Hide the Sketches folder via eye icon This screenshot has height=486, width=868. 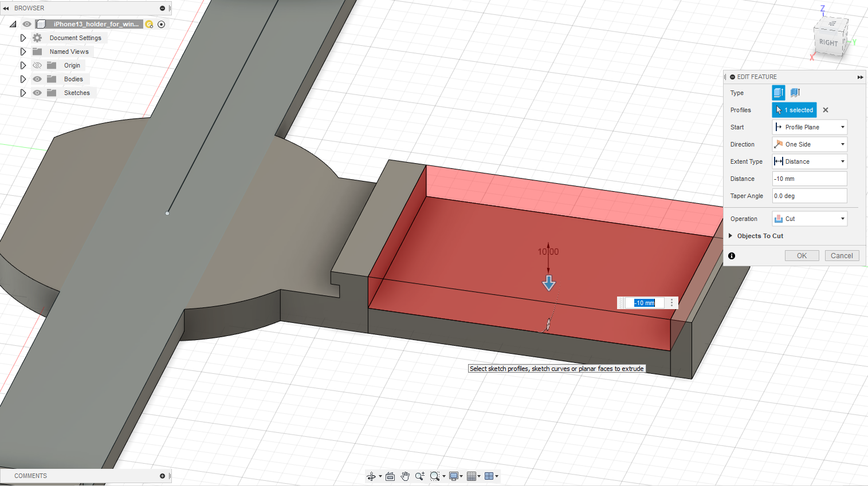(x=37, y=93)
